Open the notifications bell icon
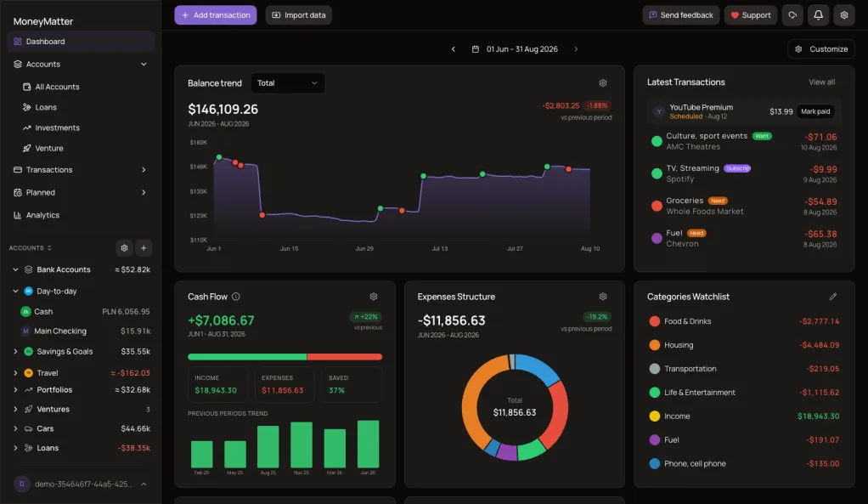Screen dimensions: 868x504 click(x=818, y=15)
